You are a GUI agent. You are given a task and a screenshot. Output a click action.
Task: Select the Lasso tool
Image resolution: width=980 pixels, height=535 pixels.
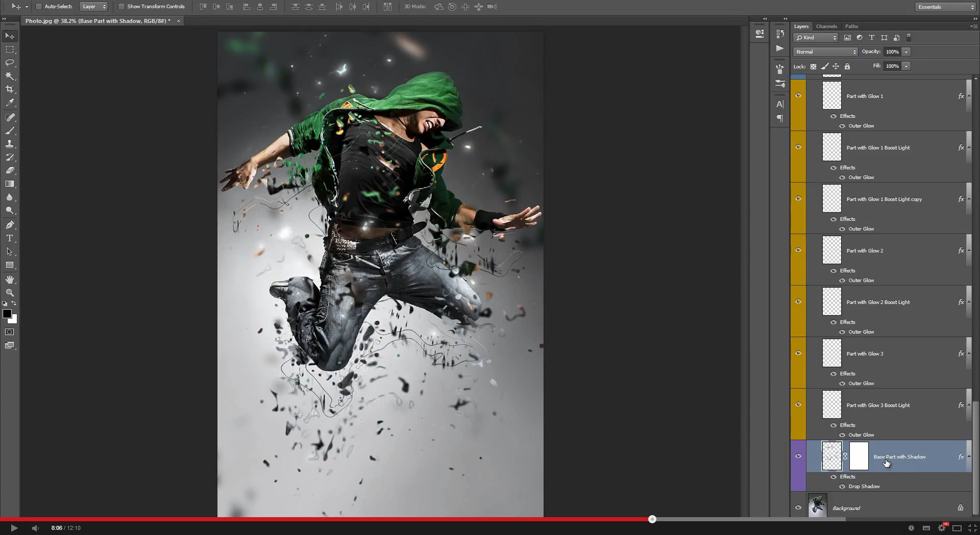[x=10, y=63]
